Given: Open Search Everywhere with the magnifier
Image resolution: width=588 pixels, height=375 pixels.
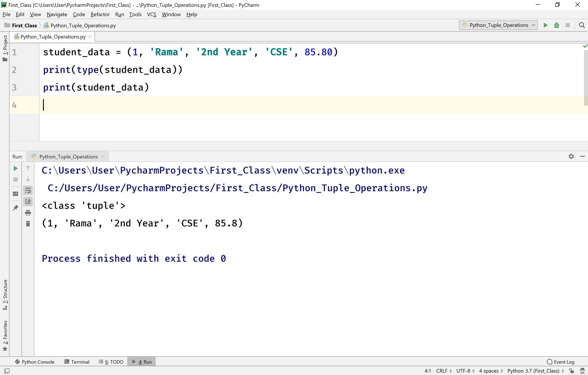Looking at the screenshot, I should (582, 25).
